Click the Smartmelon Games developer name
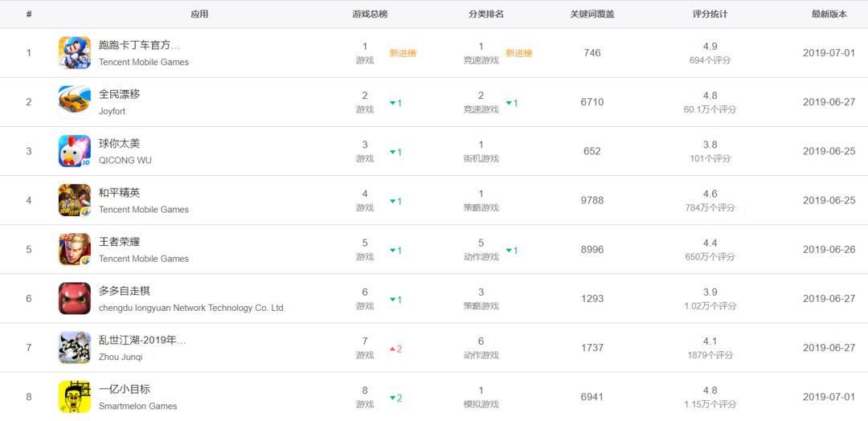 point(138,406)
